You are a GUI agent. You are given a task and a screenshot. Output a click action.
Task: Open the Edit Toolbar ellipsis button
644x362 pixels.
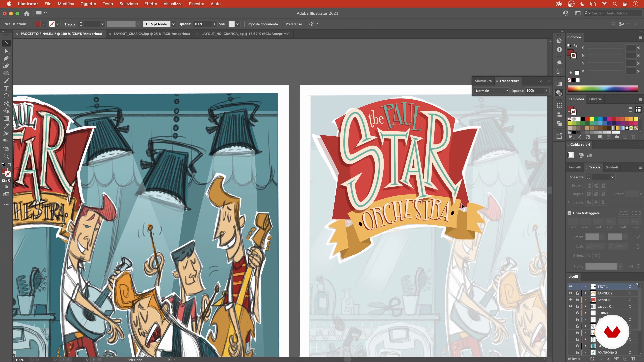[6, 205]
